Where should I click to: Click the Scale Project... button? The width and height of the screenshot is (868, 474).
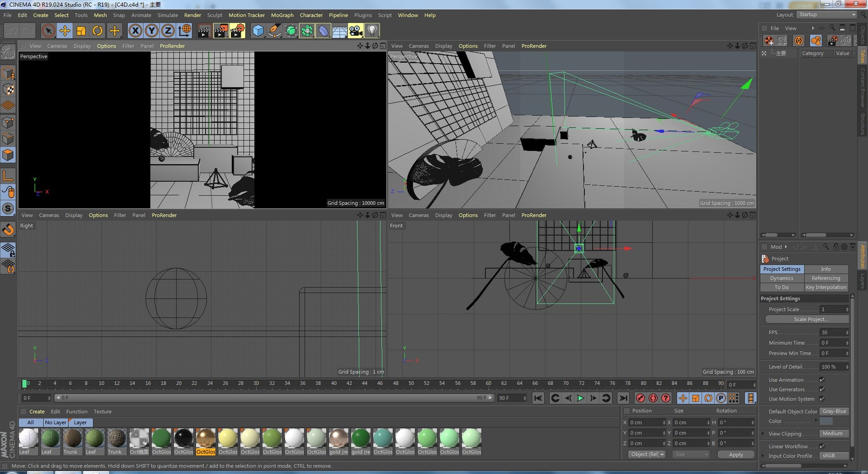(807, 319)
